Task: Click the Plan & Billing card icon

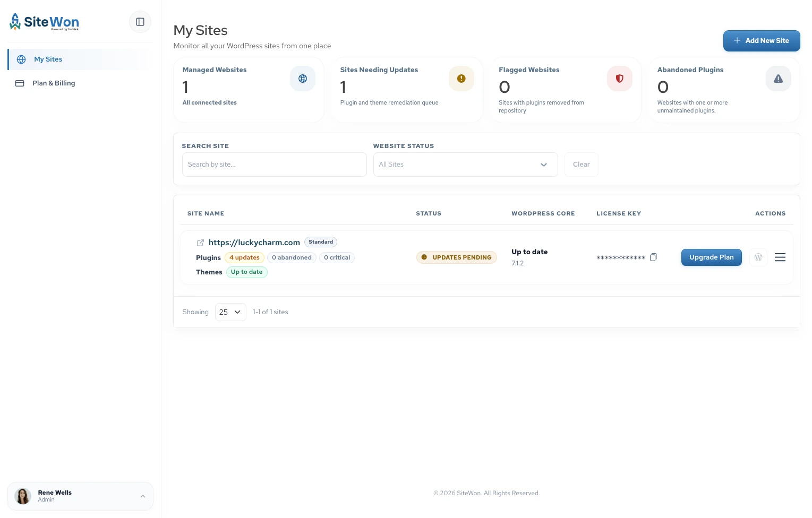Action: pyautogui.click(x=20, y=83)
